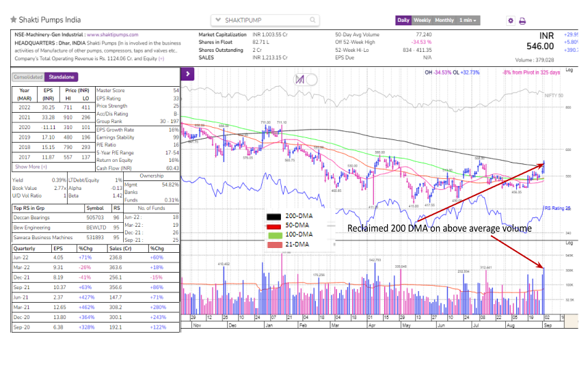Click the Beta 1.42 value
The width and height of the screenshot is (588, 369).
pyautogui.click(x=118, y=195)
